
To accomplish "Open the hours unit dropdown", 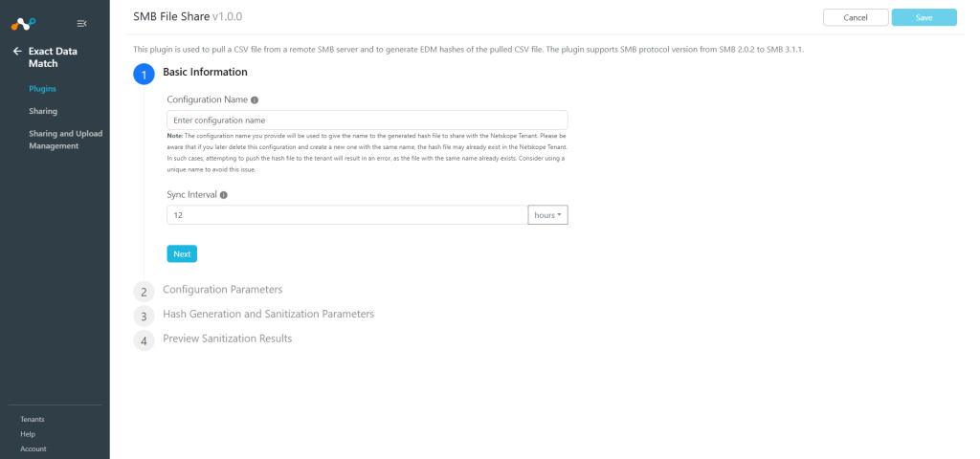I will (x=547, y=215).
